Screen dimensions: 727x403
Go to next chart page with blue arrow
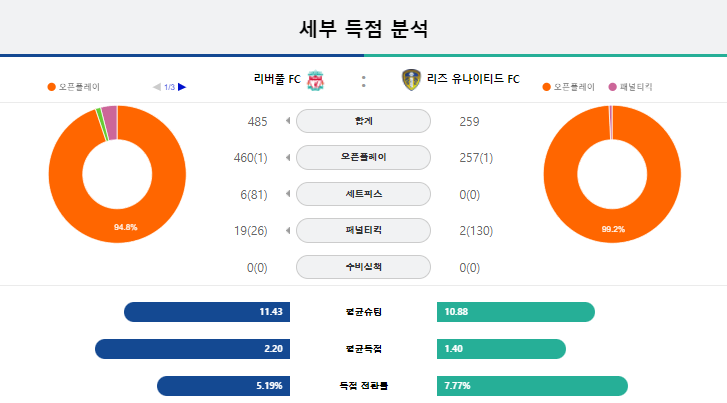pyautogui.click(x=182, y=87)
